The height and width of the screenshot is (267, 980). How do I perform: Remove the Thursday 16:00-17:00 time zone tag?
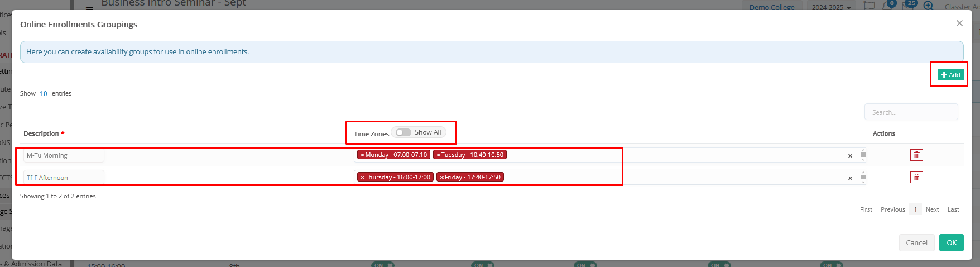(362, 178)
